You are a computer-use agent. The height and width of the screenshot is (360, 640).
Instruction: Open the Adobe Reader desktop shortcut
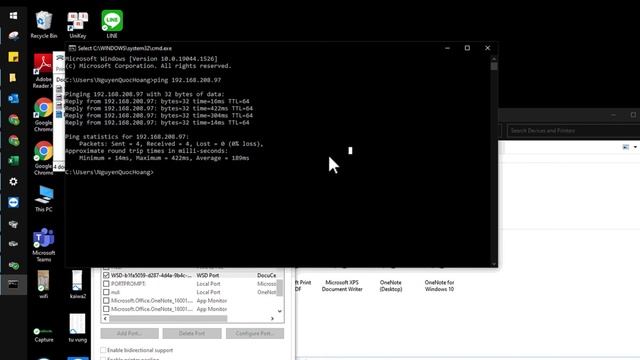[x=43, y=71]
